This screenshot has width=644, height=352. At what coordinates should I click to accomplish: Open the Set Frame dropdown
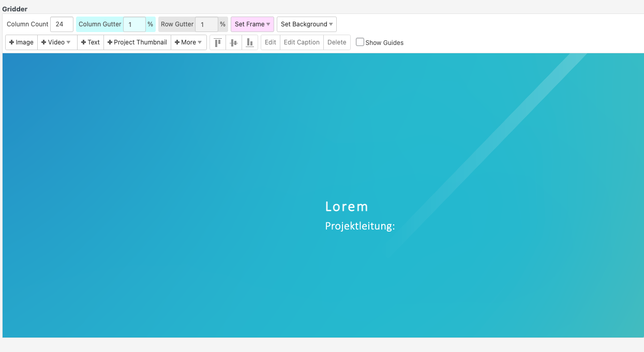252,24
